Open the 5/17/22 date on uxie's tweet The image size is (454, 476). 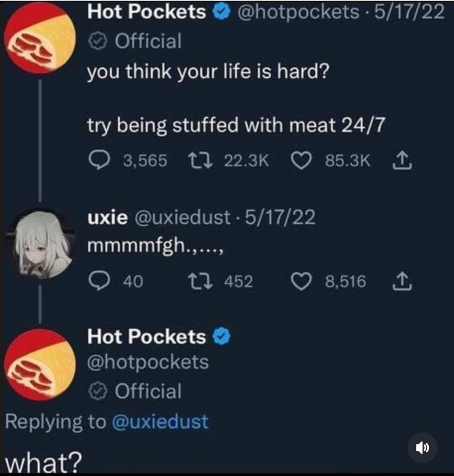(280, 217)
